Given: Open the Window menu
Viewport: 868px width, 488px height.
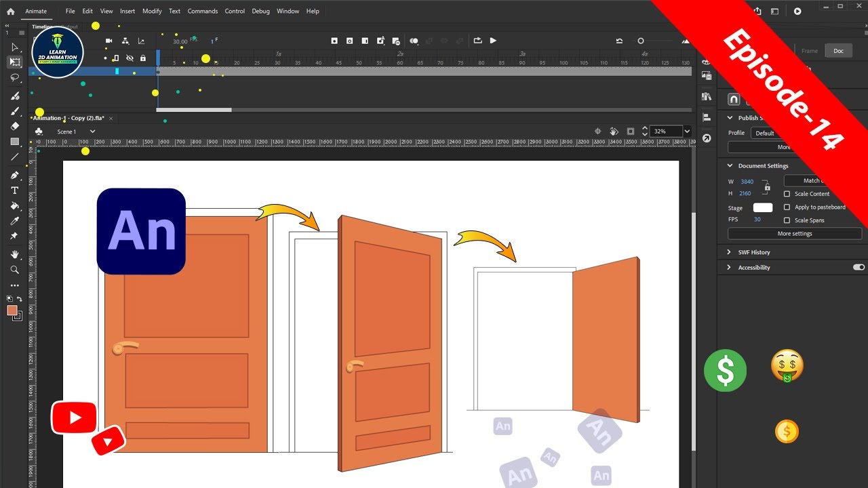Looking at the screenshot, I should coord(288,11).
